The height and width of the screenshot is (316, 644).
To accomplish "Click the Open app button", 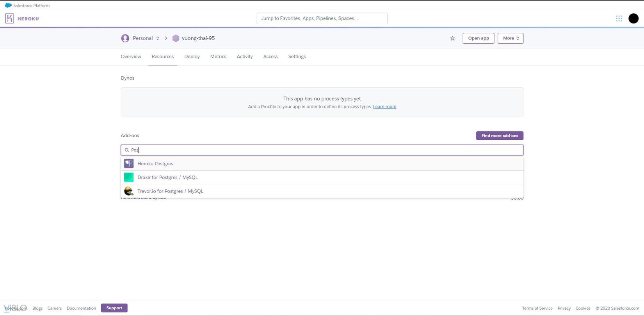I will pyautogui.click(x=479, y=38).
